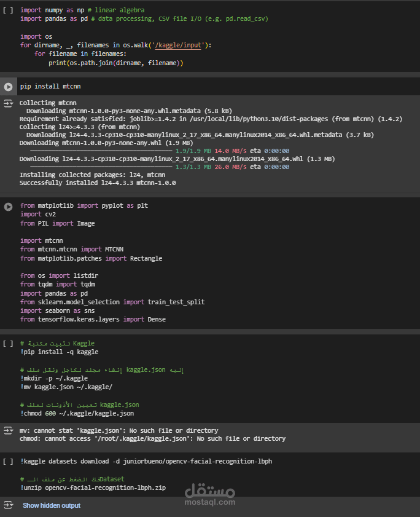Click the "from tensorflow.keras.layers import Dense" line
This screenshot has width=420, height=517.
coord(93,320)
